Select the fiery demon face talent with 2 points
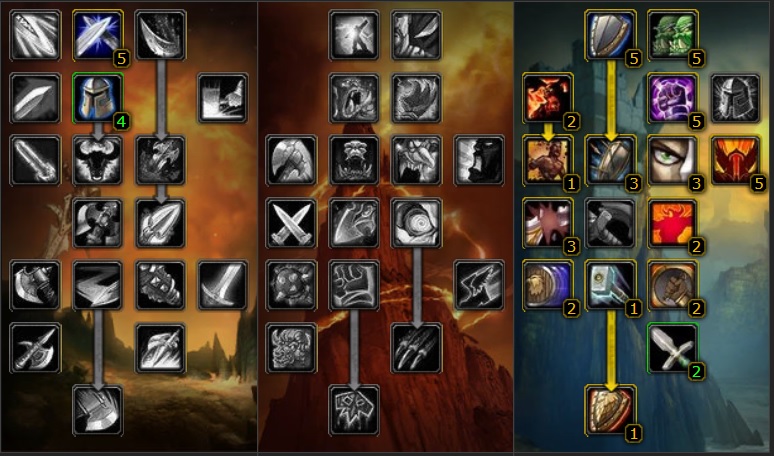Image resolution: width=774 pixels, height=456 pixels. 547,98
